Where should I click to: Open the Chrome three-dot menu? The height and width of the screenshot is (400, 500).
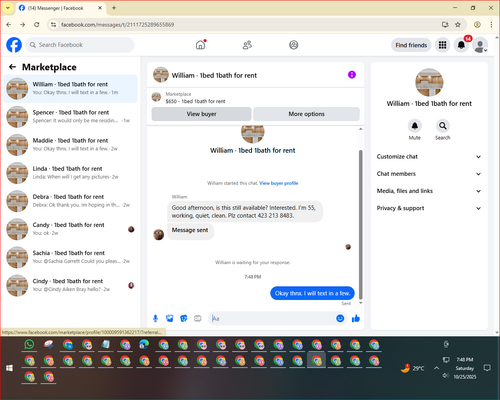491,24
